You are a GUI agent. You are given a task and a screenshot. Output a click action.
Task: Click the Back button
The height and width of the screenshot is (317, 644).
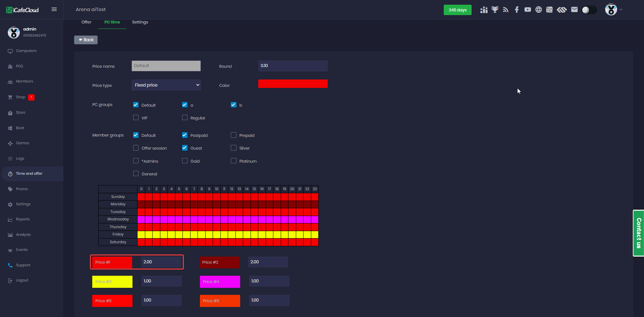point(86,40)
